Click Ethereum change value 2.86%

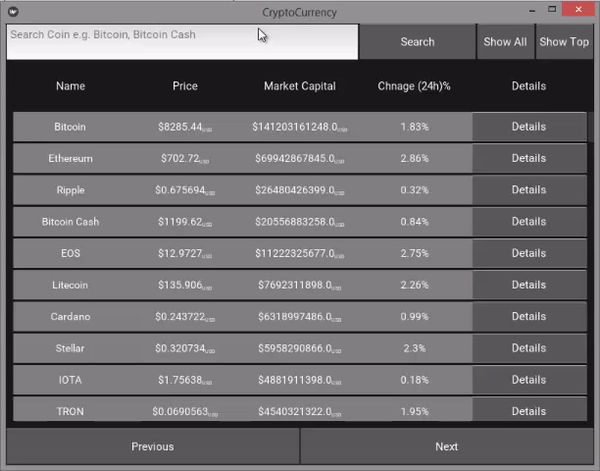[414, 158]
